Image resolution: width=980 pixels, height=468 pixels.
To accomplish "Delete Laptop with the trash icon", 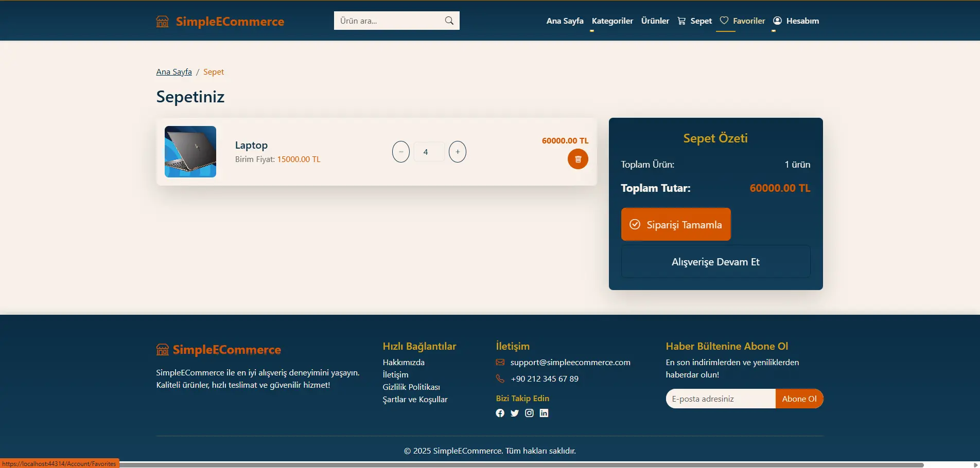I will [577, 159].
